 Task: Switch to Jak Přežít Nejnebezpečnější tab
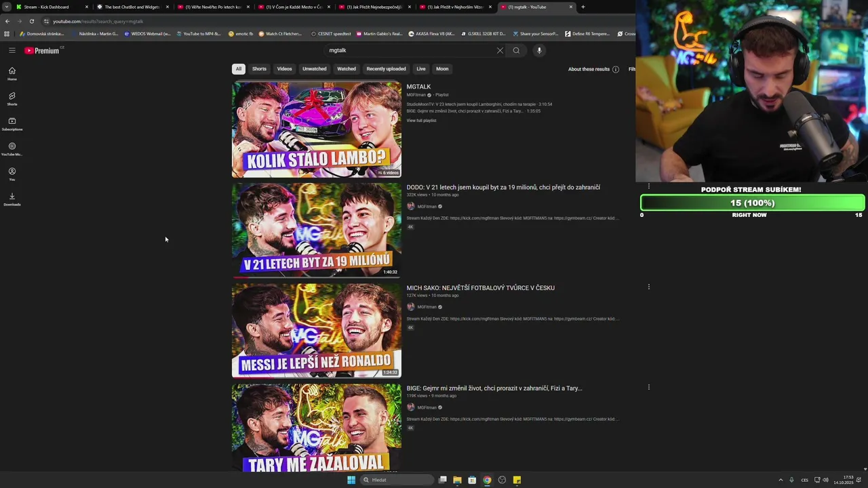point(374,7)
